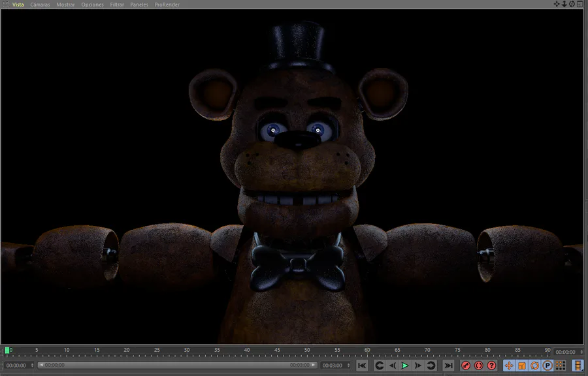This screenshot has width=588, height=376.
Task: Open the Vista menu
Action: tap(18, 5)
